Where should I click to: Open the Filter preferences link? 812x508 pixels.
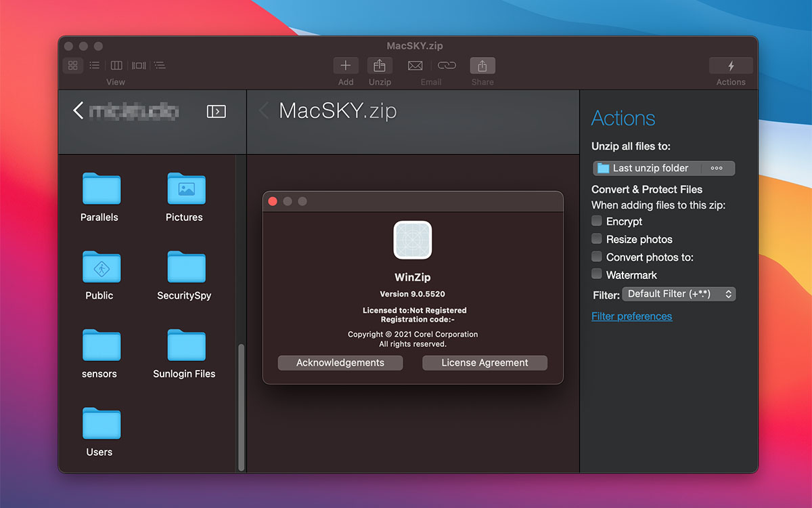click(x=632, y=316)
